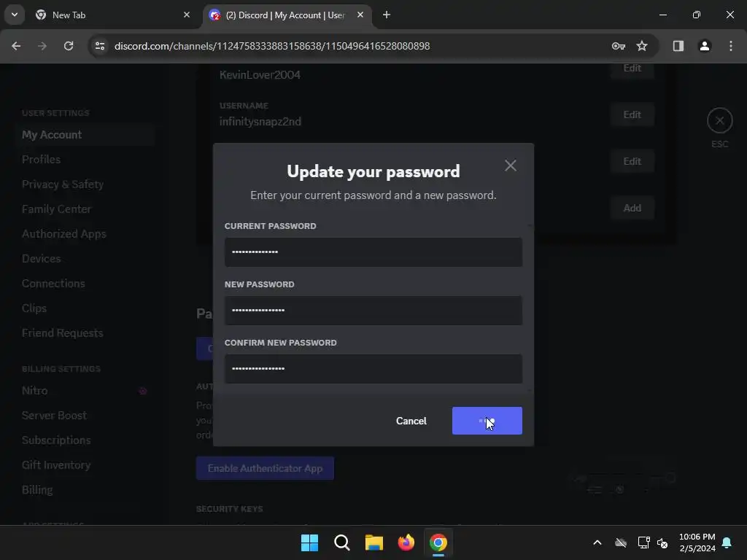Open Windows taskbar Search
Image resolution: width=747 pixels, height=560 pixels.
click(x=341, y=542)
